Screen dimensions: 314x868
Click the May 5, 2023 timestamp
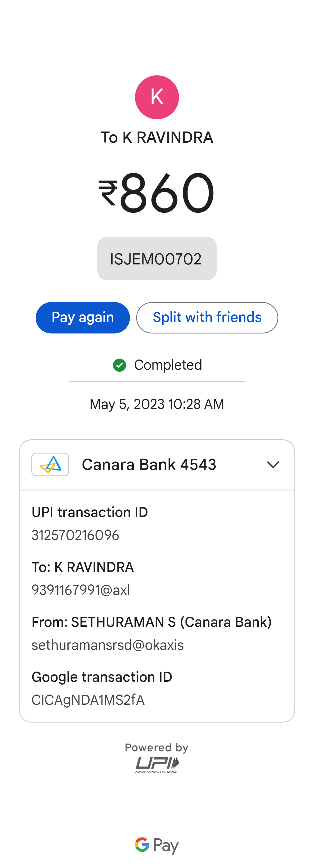157,404
